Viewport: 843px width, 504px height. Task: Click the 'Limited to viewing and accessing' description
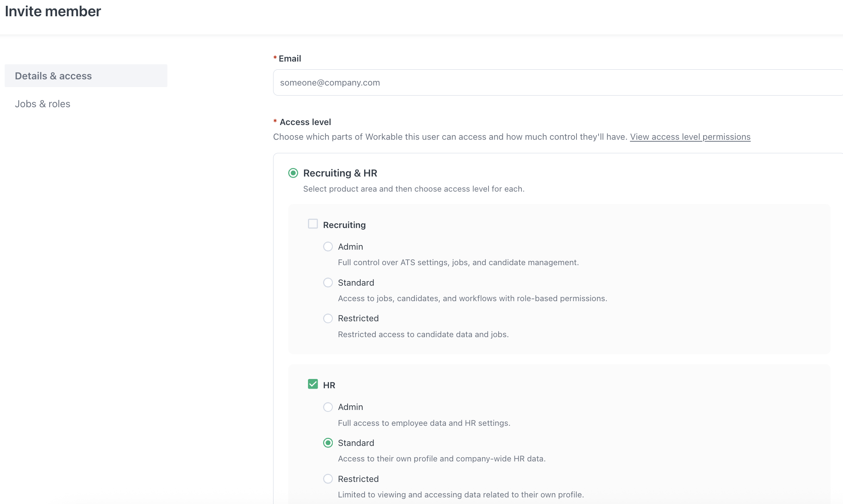coord(461,495)
